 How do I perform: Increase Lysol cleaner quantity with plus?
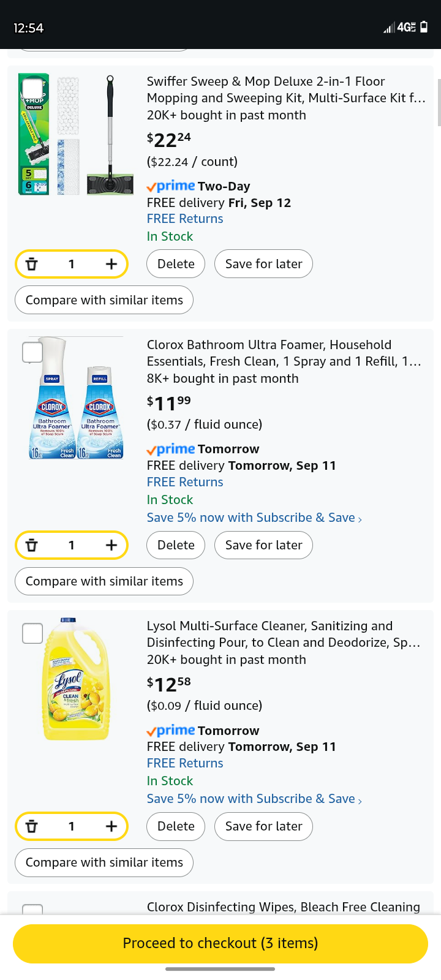[x=111, y=826]
